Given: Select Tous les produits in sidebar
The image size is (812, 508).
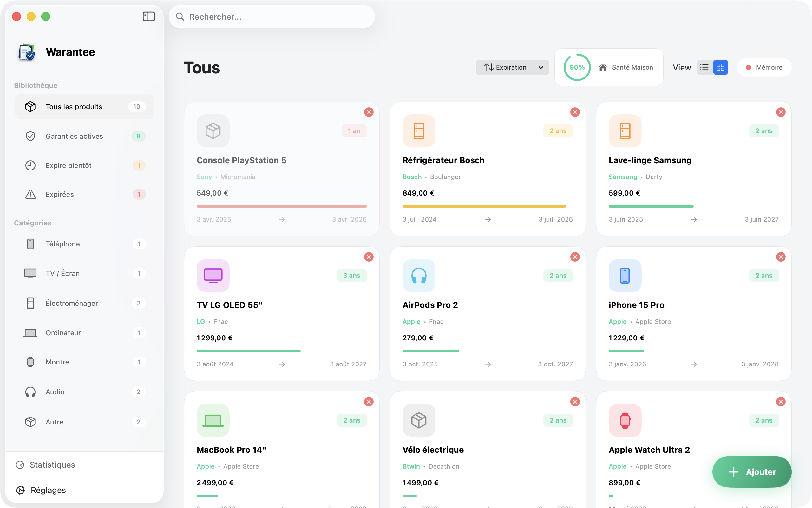Looking at the screenshot, I should [84, 107].
